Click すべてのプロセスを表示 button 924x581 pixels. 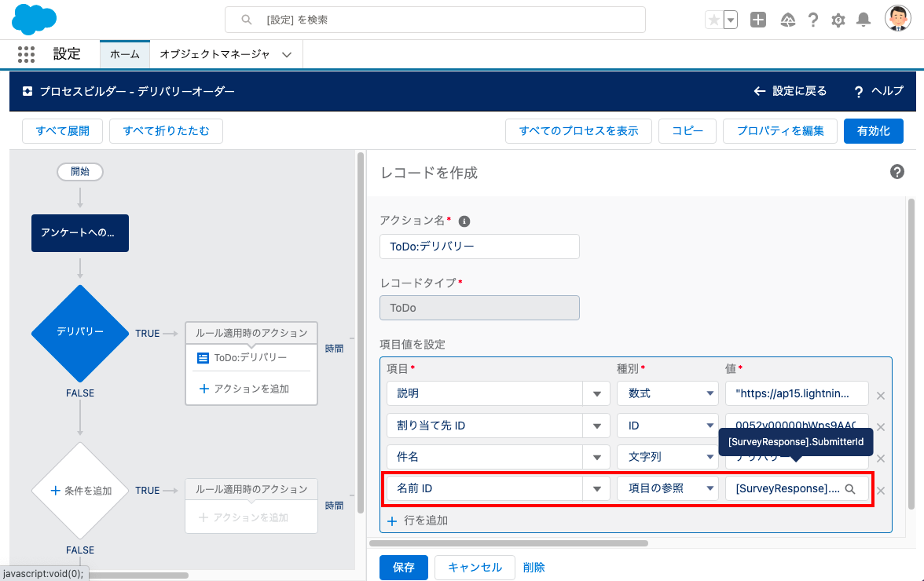tap(578, 130)
